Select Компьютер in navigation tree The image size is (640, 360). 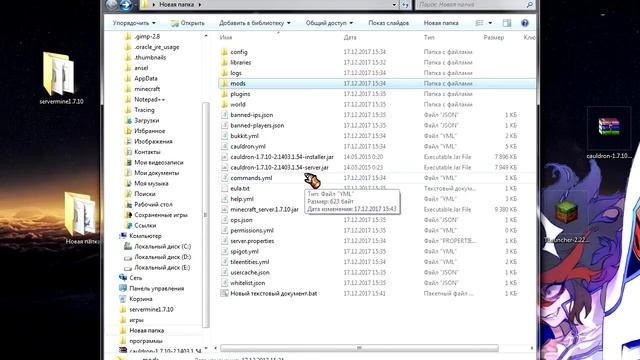click(145, 236)
